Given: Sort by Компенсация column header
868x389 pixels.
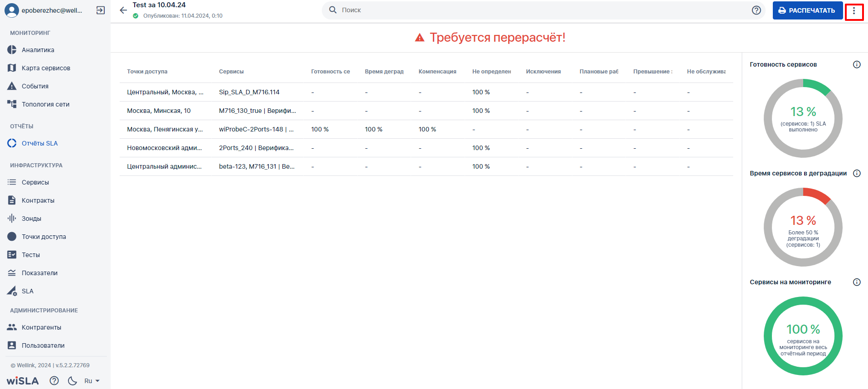Looking at the screenshot, I should (437, 72).
